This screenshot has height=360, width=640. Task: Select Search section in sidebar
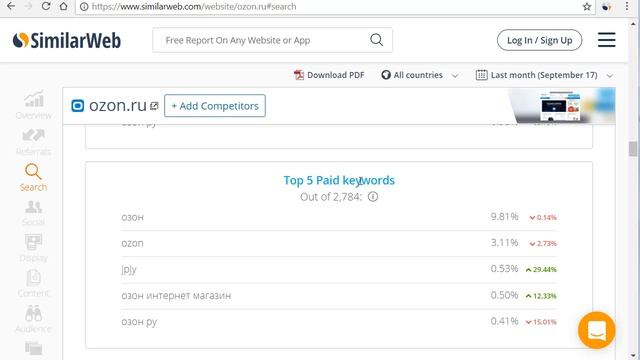(33, 178)
